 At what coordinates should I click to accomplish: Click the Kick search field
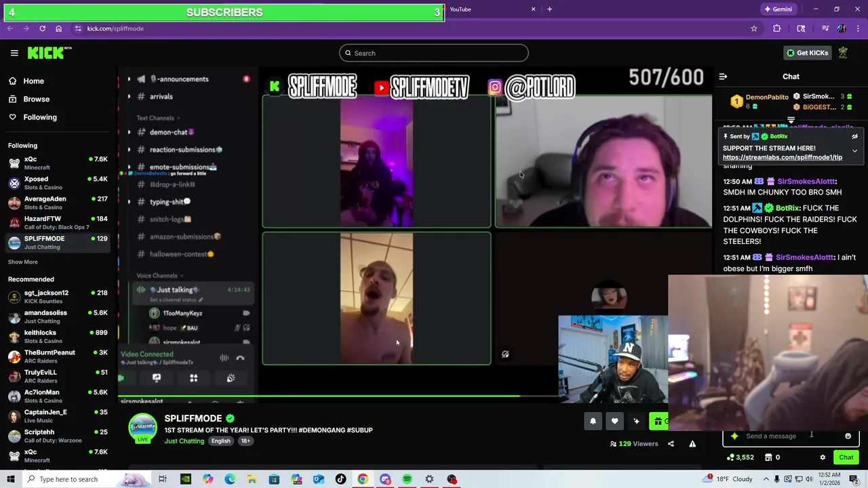[433, 53]
